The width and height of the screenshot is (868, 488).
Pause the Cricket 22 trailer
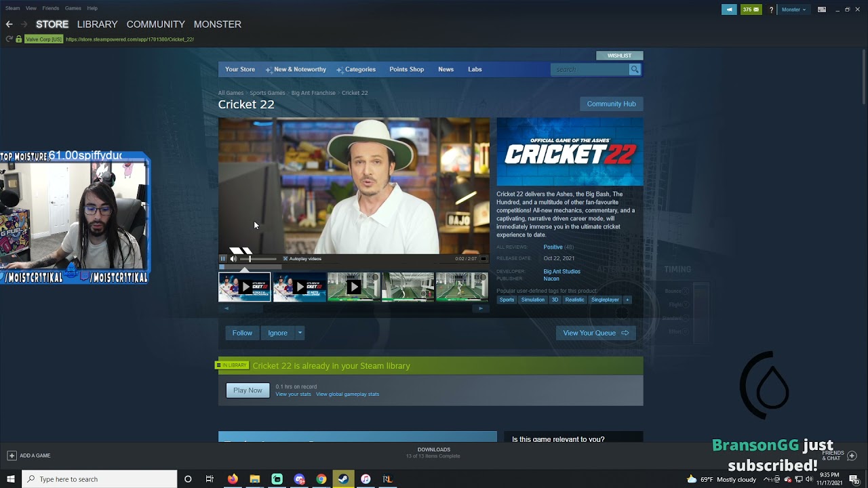[x=222, y=259]
